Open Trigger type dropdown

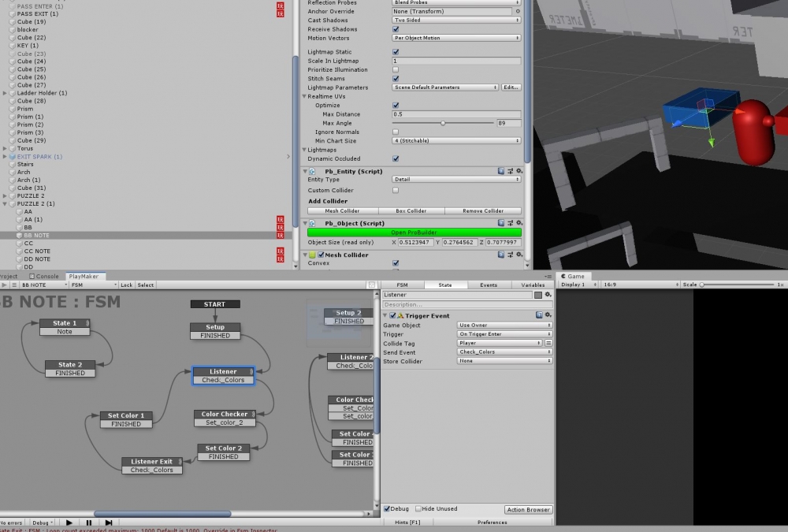(504, 334)
